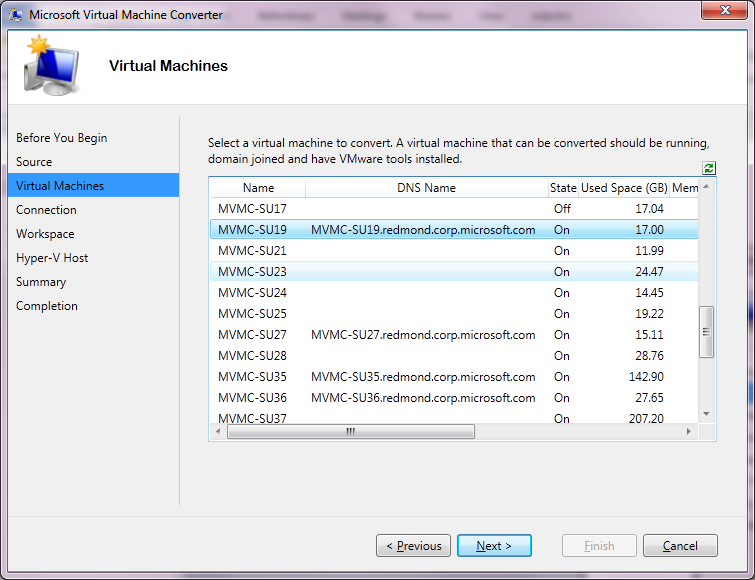Select the MVMC-SU27 virtual machine

pos(455,335)
